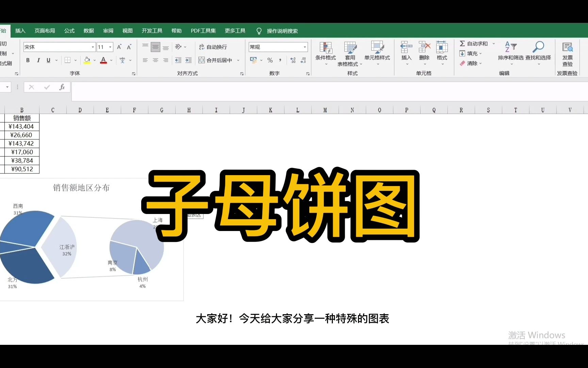Screen dimensions: 588x368
Task: Toggle underline formatting
Action: click(48, 60)
